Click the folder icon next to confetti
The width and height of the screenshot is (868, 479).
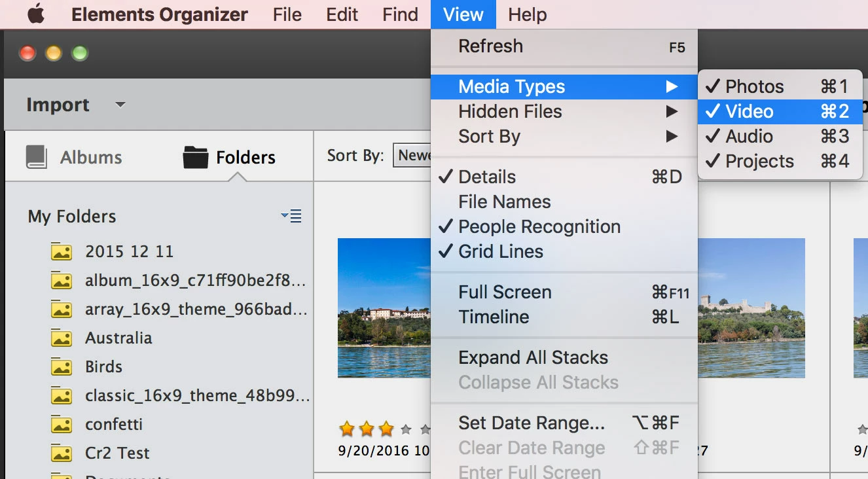(x=62, y=425)
